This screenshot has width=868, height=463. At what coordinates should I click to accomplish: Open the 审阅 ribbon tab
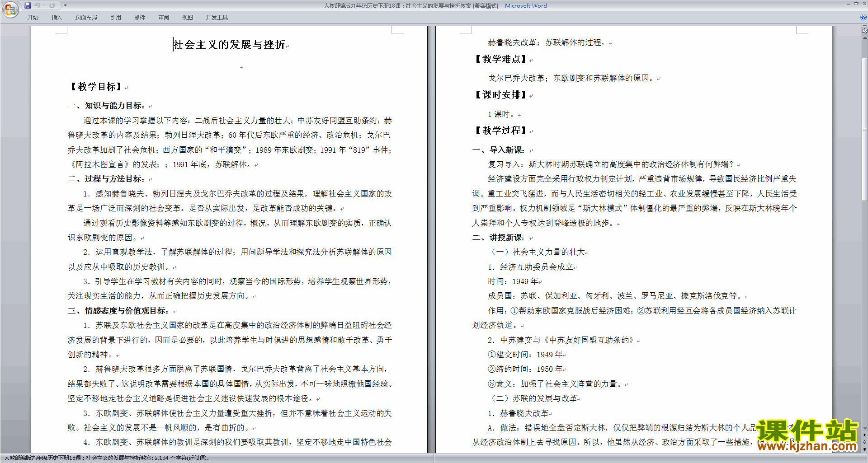164,18
